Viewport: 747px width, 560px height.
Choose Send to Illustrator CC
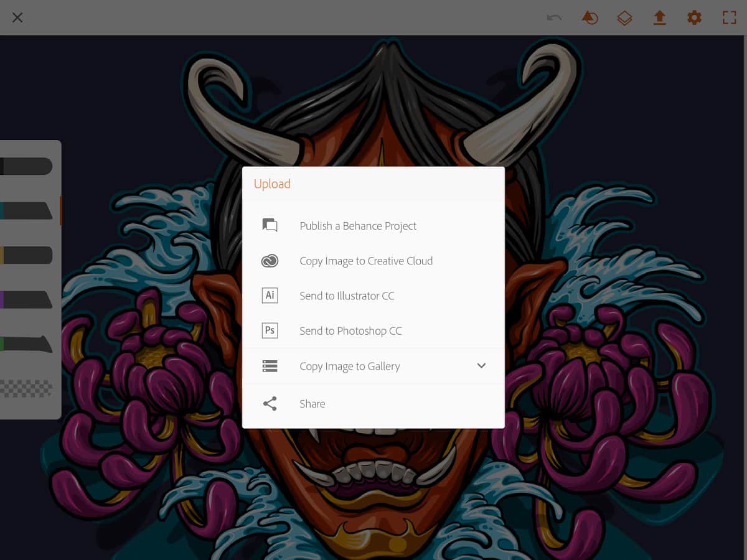347,296
